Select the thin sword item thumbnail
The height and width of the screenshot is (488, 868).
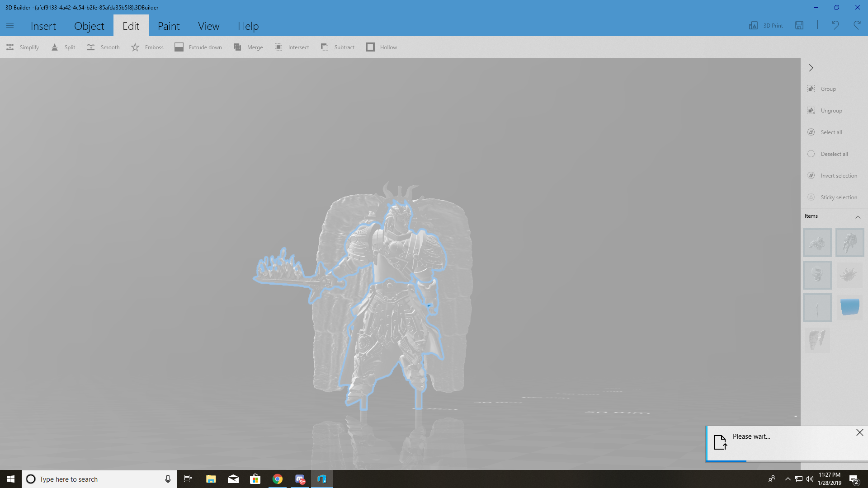(817, 308)
